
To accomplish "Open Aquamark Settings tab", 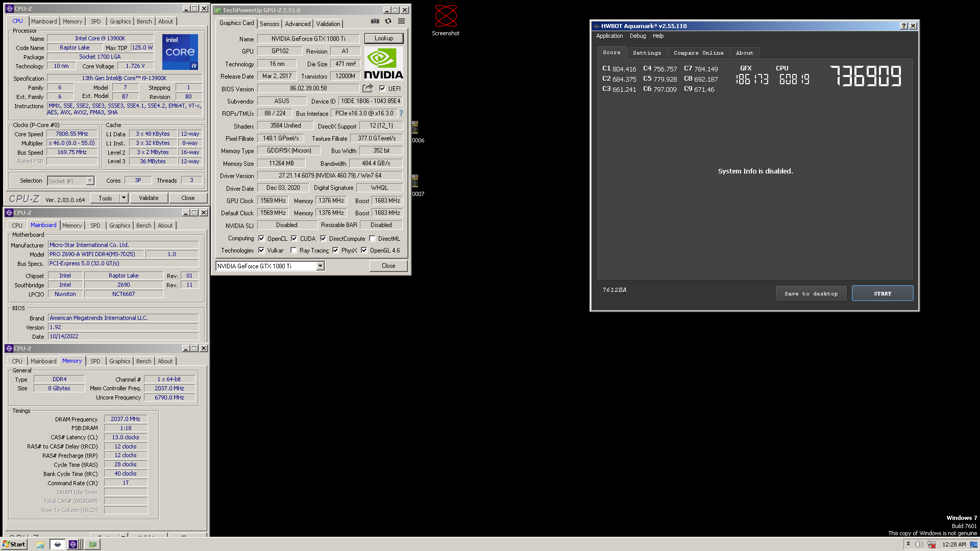I will [647, 53].
